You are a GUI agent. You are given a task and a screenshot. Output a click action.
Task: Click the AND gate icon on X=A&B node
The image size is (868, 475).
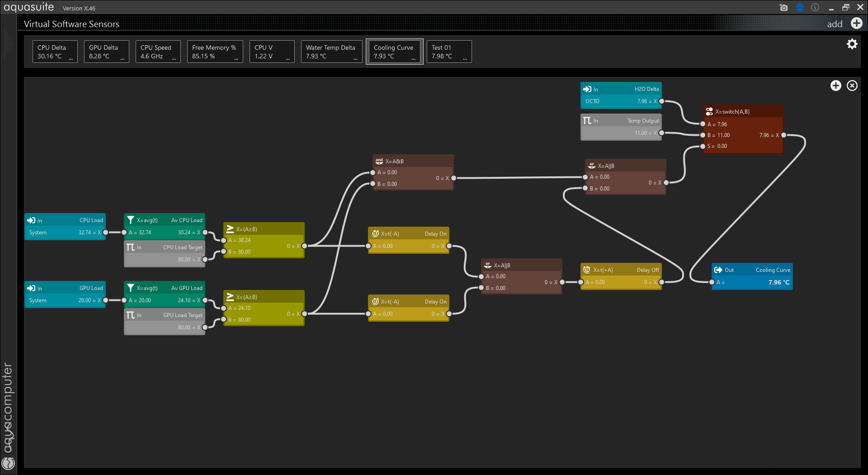click(x=379, y=161)
